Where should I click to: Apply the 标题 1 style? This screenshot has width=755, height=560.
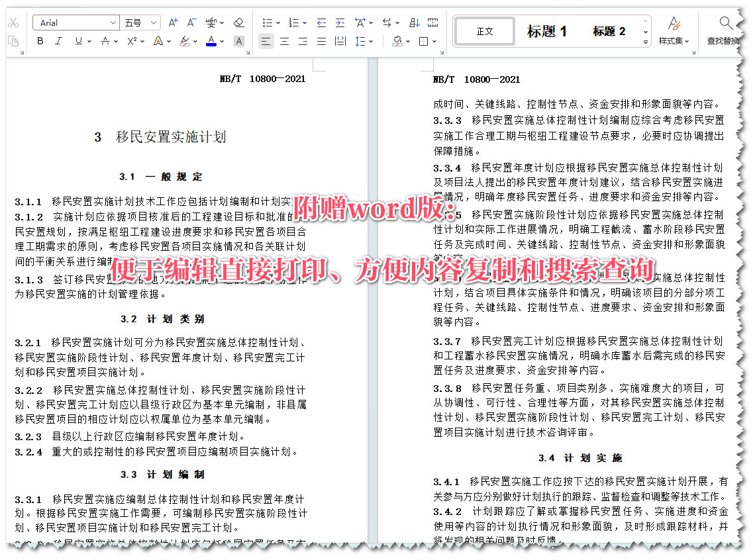coord(548,30)
